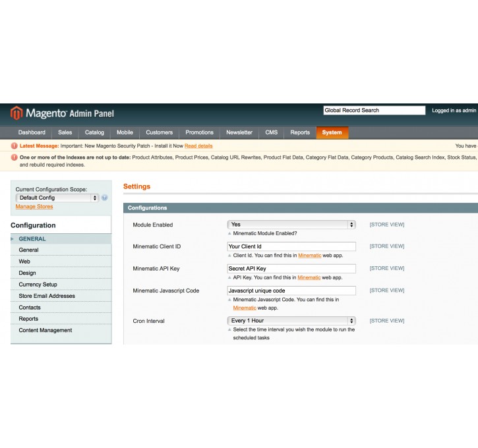Click the Minematic Client ID input
478x448 pixels.
[x=291, y=246]
